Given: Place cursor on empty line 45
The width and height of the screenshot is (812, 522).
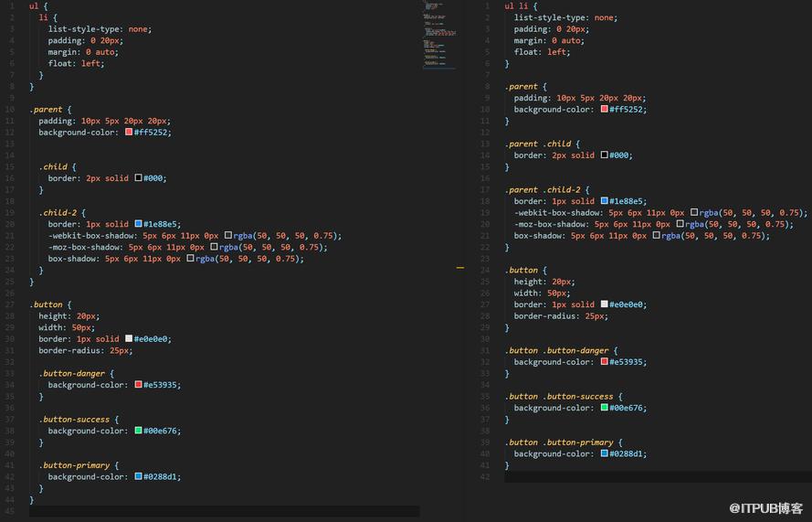Looking at the screenshot, I should pos(224,511).
